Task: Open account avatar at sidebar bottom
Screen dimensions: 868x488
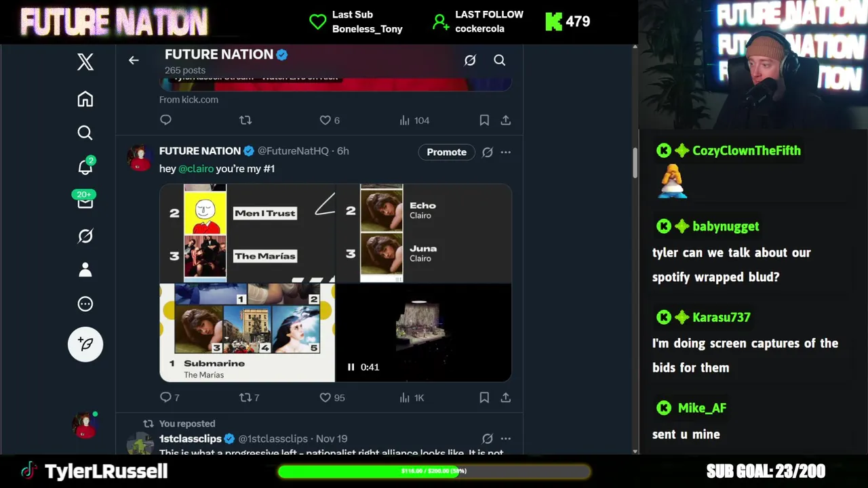Action: 85,425
